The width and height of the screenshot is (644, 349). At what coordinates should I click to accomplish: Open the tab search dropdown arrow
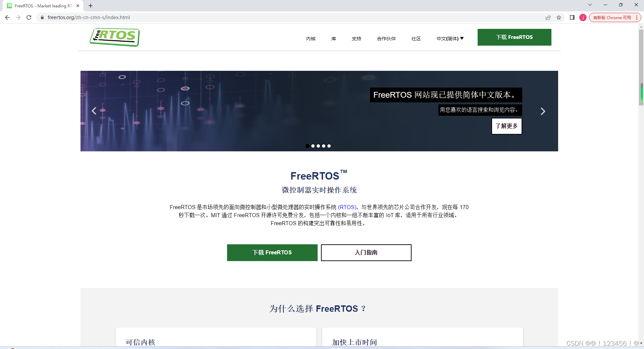pos(590,5)
